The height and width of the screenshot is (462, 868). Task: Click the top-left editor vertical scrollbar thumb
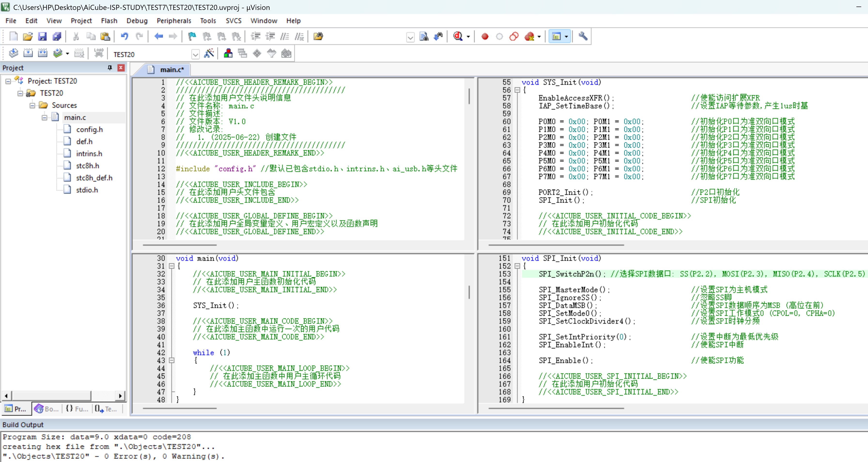[x=469, y=96]
